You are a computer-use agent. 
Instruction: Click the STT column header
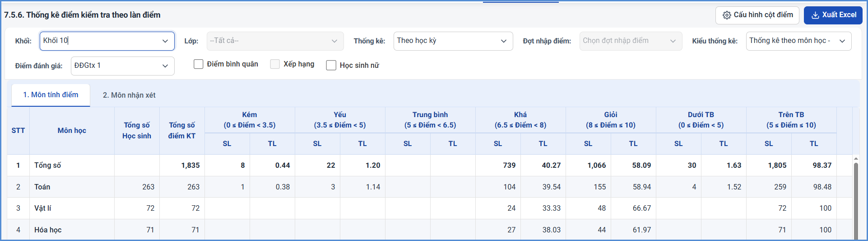[18, 131]
